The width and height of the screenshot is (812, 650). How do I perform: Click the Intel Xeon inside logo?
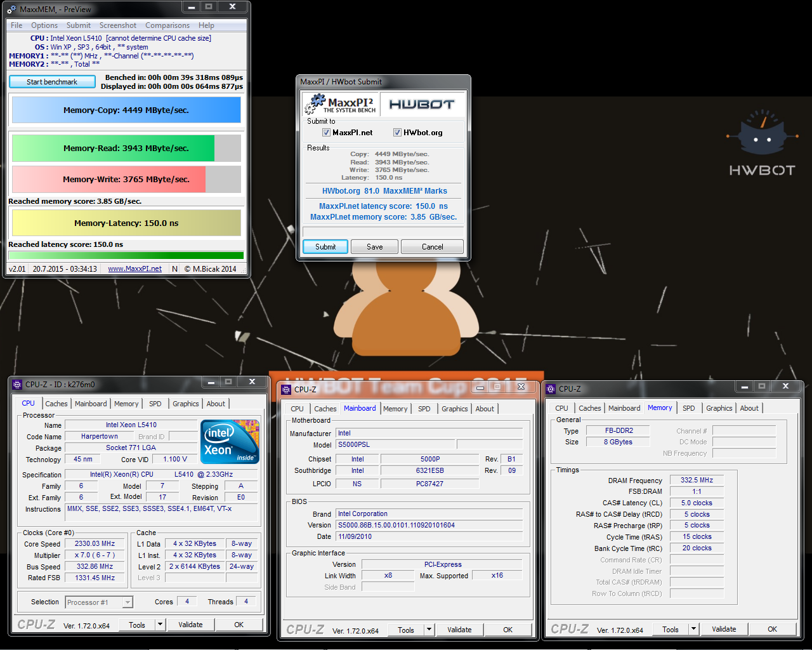tap(230, 441)
